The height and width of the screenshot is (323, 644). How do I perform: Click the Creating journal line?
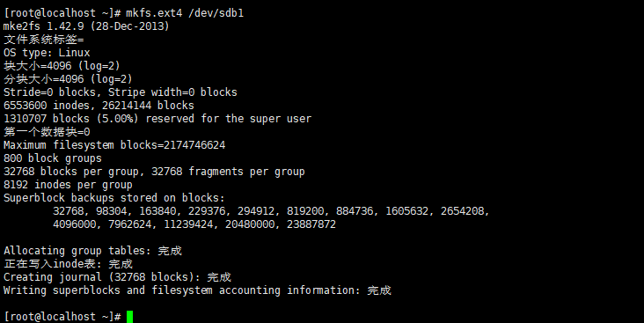(118, 277)
